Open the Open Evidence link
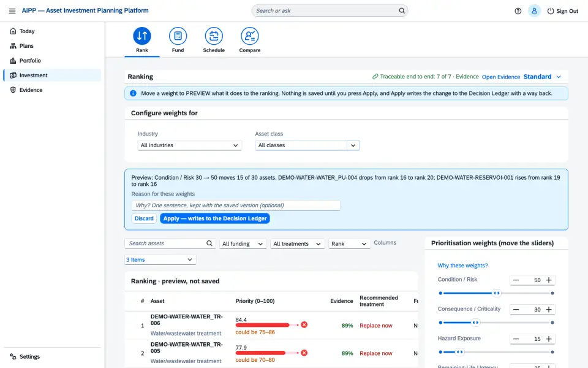 click(501, 77)
